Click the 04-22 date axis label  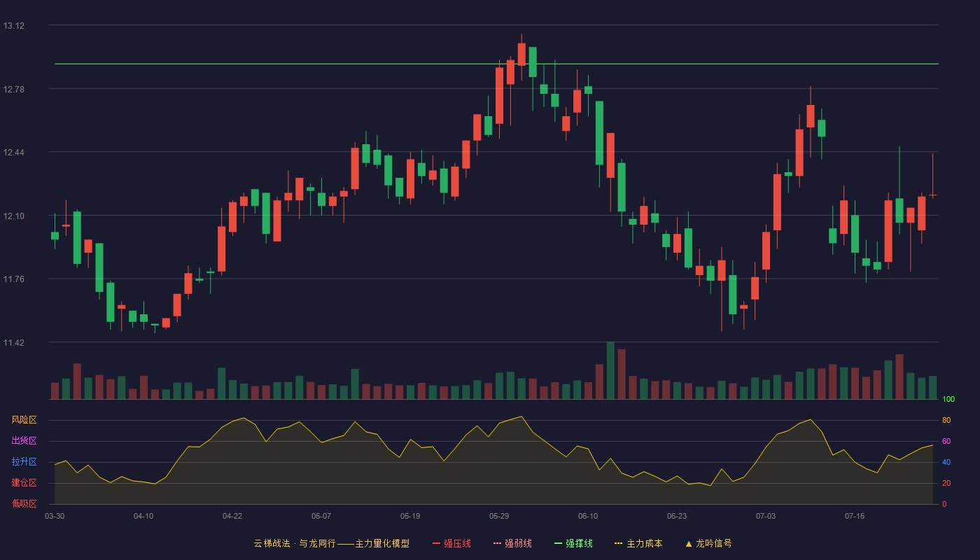point(232,516)
